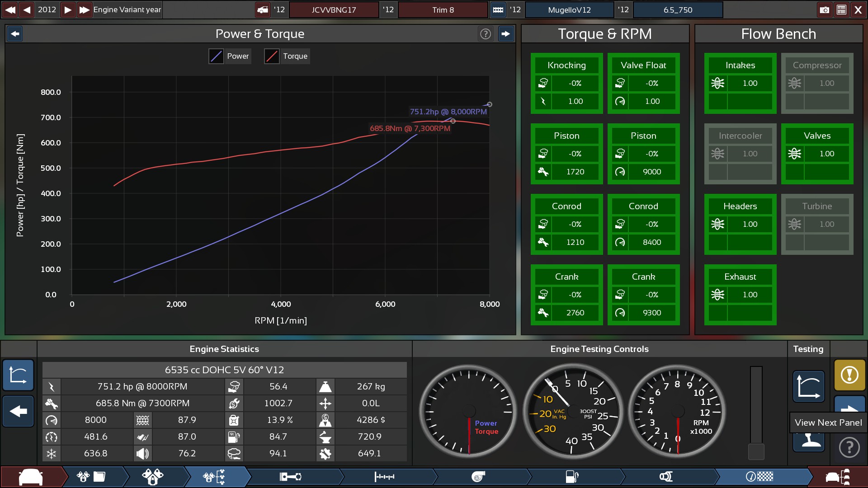Select the Headers flow bench tile
868x488 pixels.
coord(740,224)
